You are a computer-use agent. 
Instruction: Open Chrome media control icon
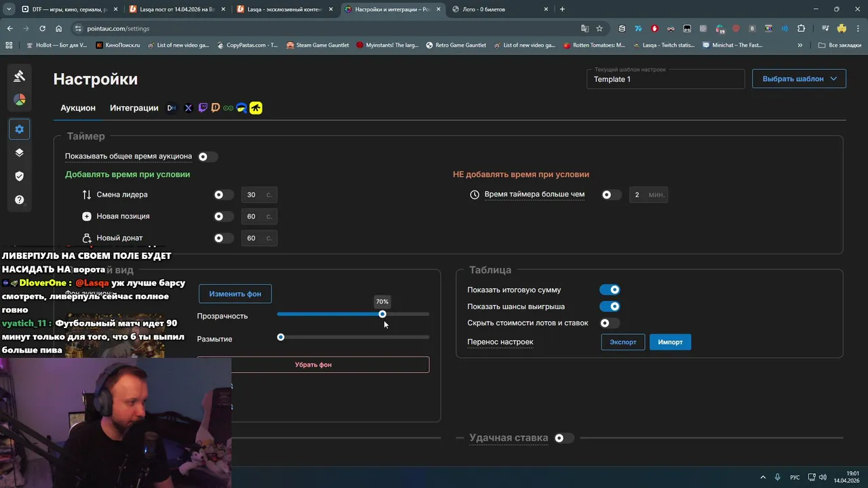click(x=825, y=28)
